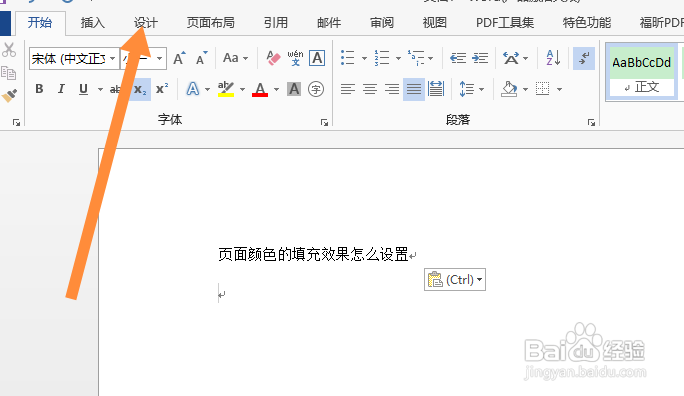Apply Character Border to text
The height and width of the screenshot is (396, 684).
pyautogui.click(x=317, y=58)
